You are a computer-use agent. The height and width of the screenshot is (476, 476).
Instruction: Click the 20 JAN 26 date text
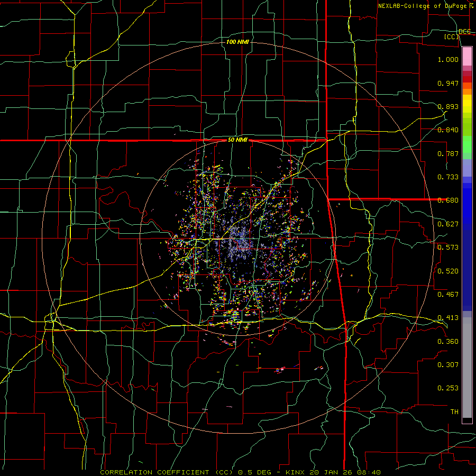point(331,472)
